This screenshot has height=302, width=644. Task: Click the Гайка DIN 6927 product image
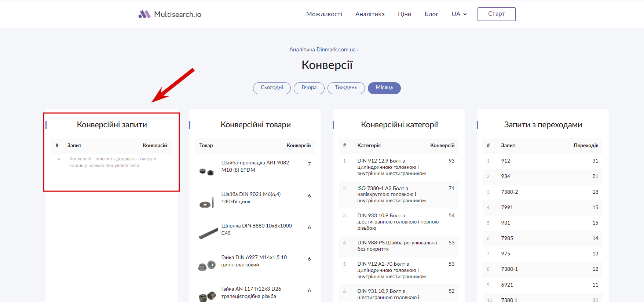tap(206, 265)
